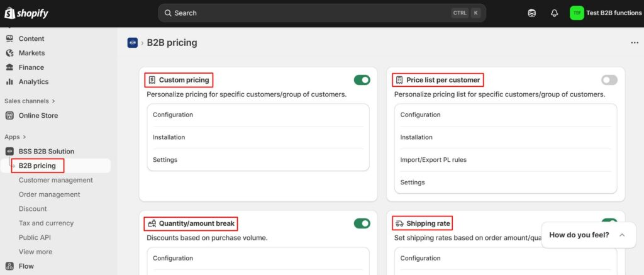Click the Price list per customer title

(x=443, y=80)
